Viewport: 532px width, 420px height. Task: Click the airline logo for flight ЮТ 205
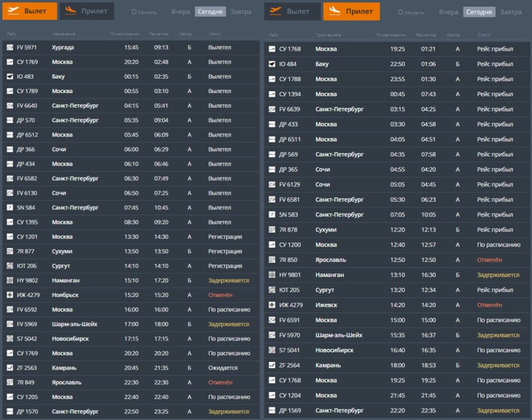[272, 290]
